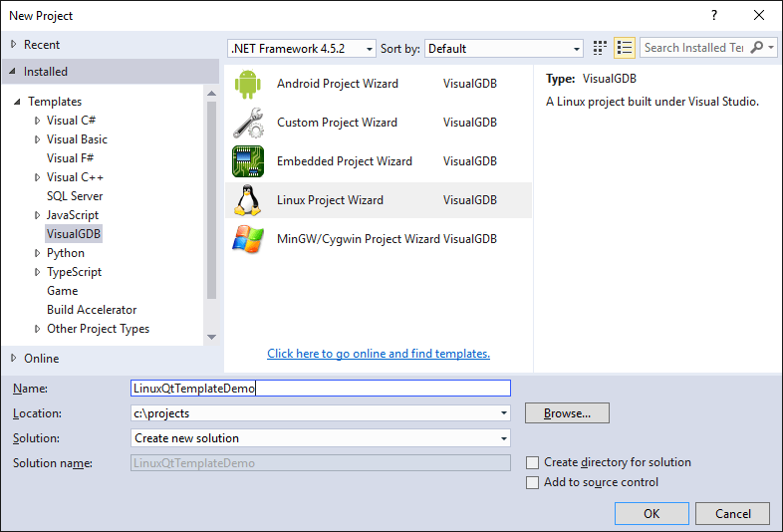The height and width of the screenshot is (532, 783).
Task: Choose the Embedded Project Wizard circuit icon
Action: pyautogui.click(x=248, y=161)
